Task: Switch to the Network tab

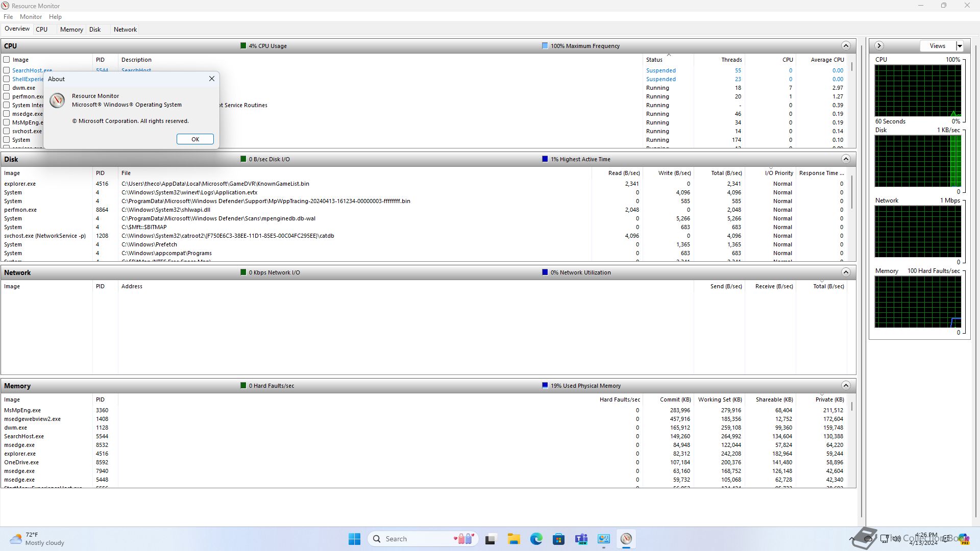Action: (125, 30)
